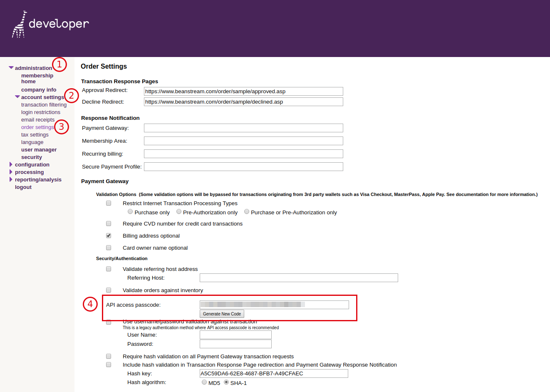
Task: Focus the Recurring billing notification field
Action: [x=243, y=154]
